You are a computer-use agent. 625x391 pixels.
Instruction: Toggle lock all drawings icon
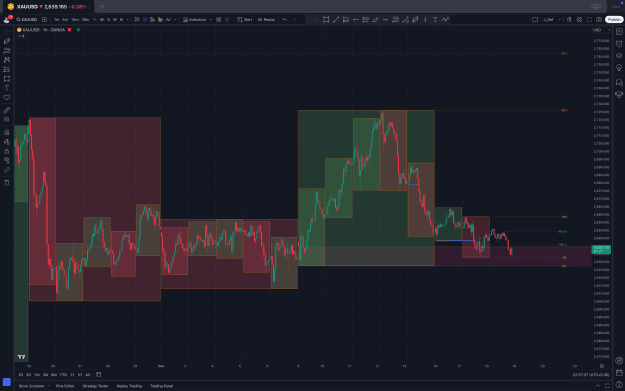tap(7, 151)
